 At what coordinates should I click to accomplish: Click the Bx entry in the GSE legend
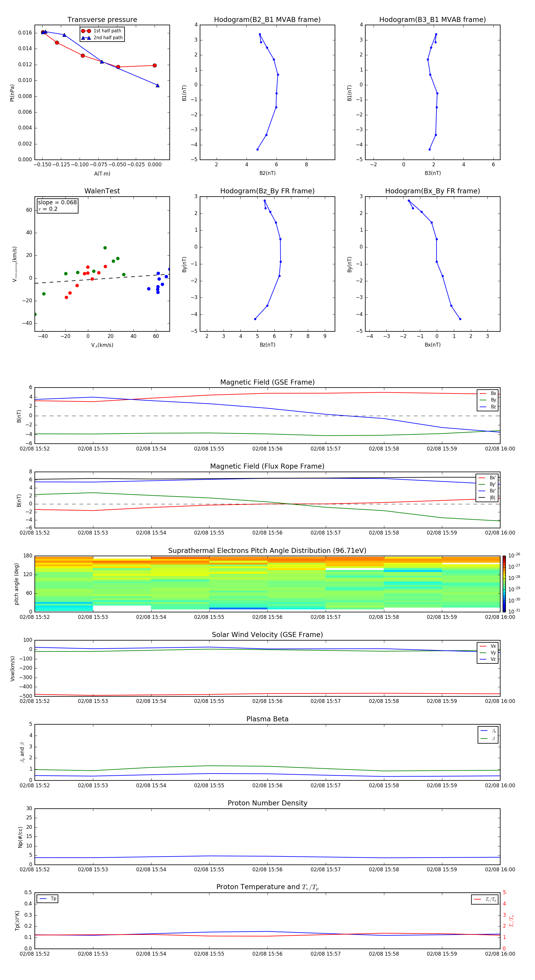tap(488, 393)
